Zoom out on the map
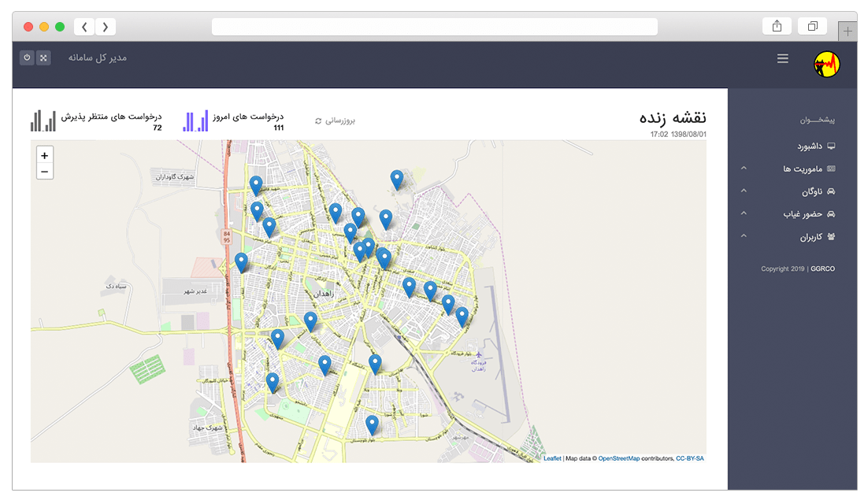Viewport: 868px width, 500px height. (x=44, y=172)
